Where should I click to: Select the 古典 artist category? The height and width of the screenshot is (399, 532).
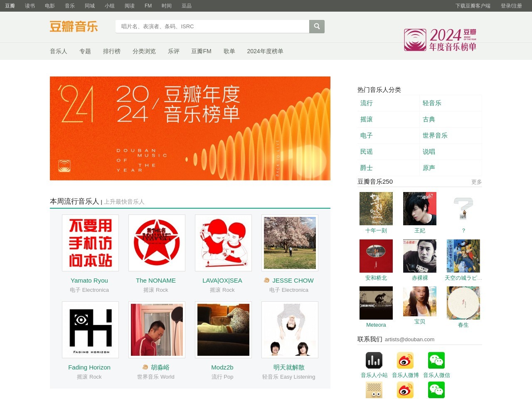(x=429, y=119)
